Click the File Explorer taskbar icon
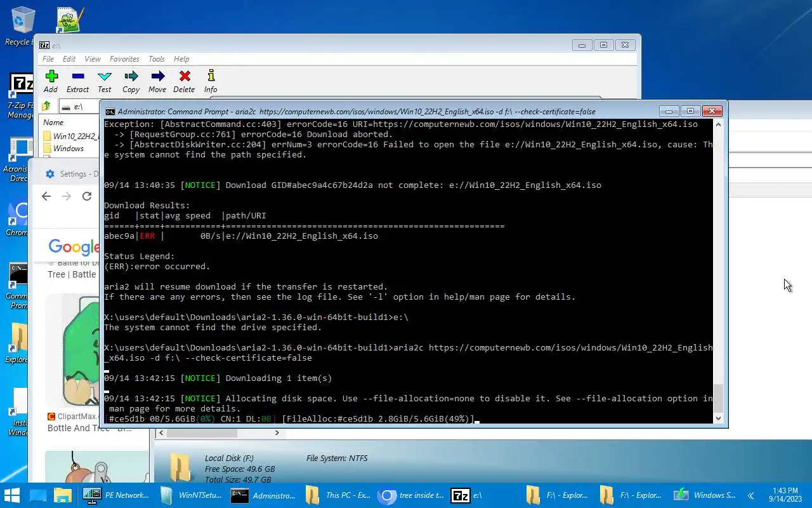Viewport: 812px width, 508px height. click(62, 495)
